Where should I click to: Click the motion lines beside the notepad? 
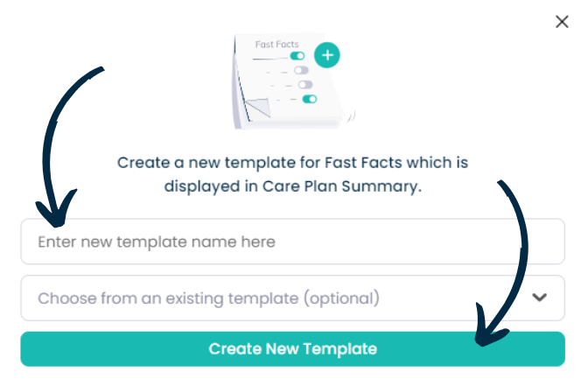pos(352,116)
